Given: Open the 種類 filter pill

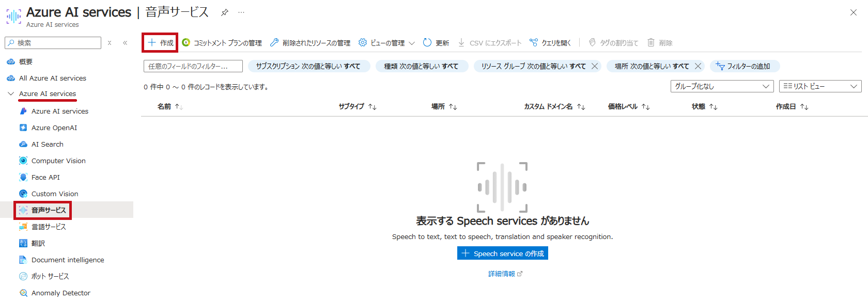Looking at the screenshot, I should (x=422, y=66).
